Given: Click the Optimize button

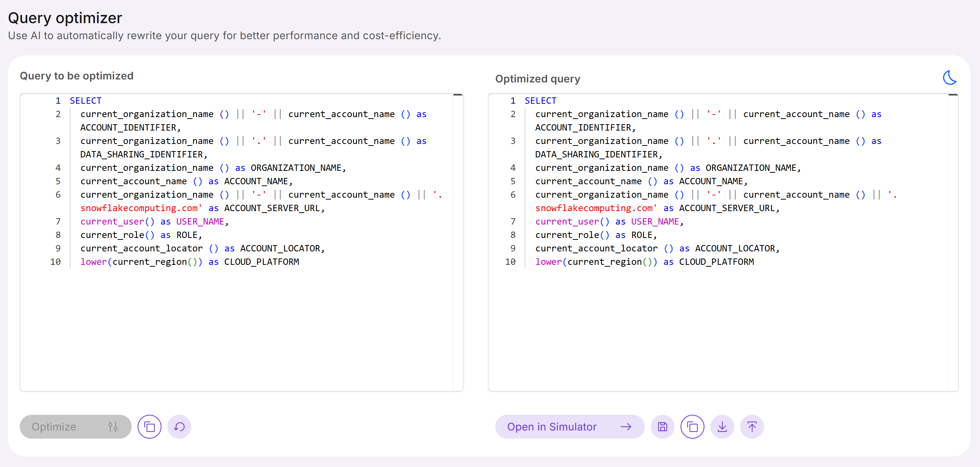Looking at the screenshot, I should (54, 427).
